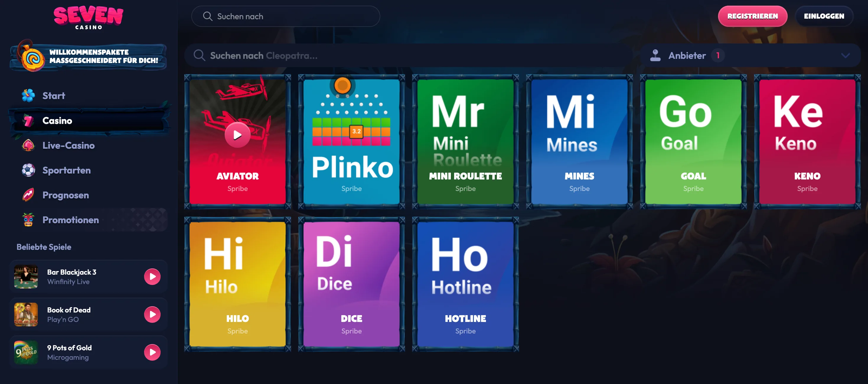Viewport: 868px width, 384px height.
Task: Click the swirl icon on welcome banner
Action: [33, 59]
